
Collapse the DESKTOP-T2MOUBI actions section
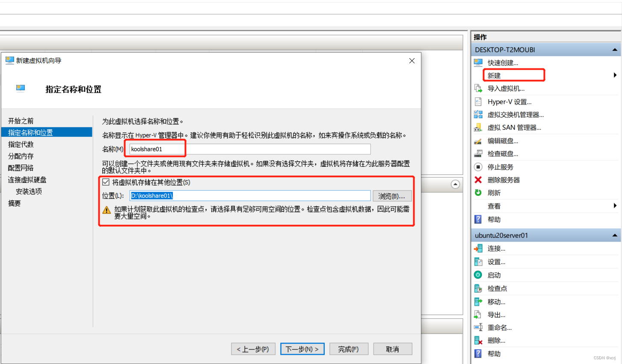(x=615, y=50)
